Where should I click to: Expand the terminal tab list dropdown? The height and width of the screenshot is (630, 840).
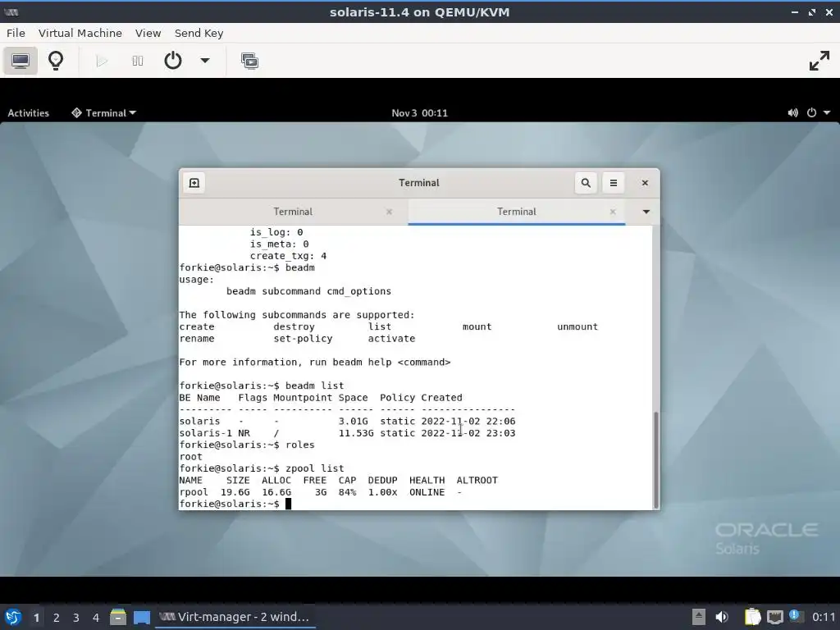(646, 212)
